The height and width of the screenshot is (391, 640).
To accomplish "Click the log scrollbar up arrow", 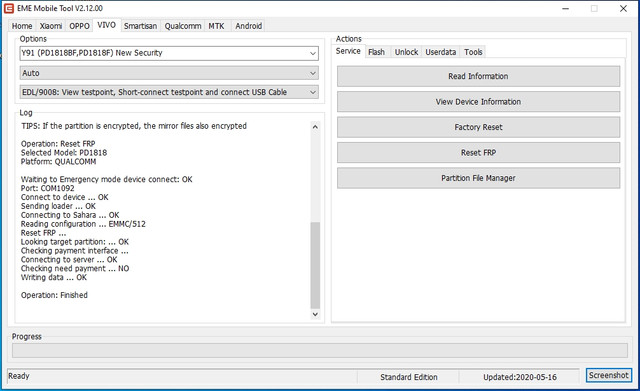I will pyautogui.click(x=315, y=127).
